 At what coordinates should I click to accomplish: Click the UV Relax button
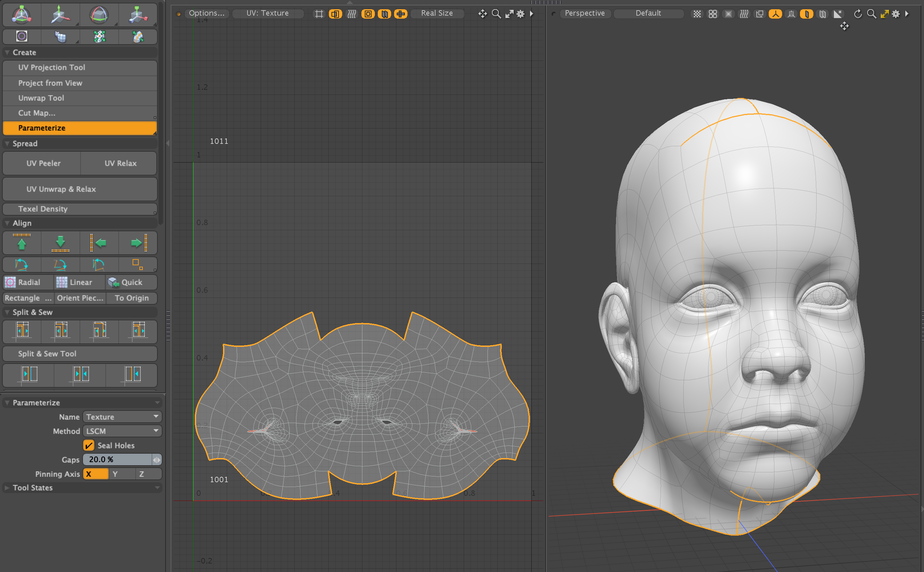pyautogui.click(x=120, y=164)
